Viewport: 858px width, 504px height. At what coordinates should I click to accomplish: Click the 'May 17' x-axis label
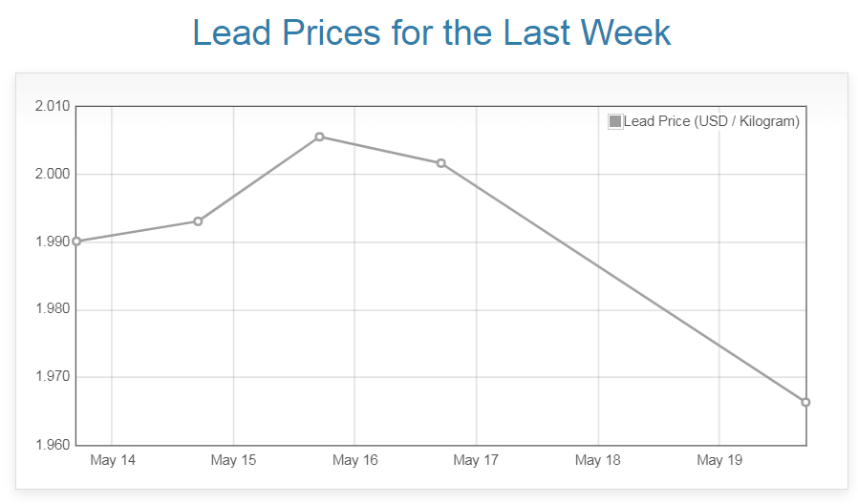click(x=476, y=460)
